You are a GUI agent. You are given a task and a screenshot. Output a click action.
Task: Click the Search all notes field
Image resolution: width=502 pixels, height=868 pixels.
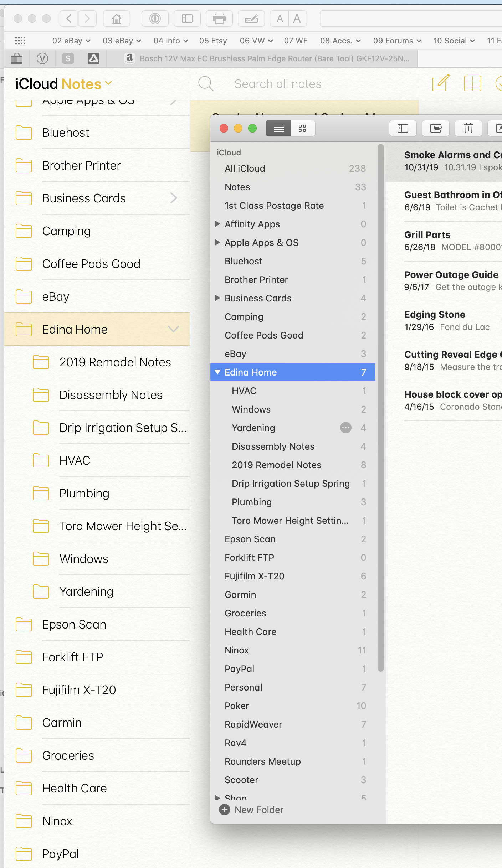click(x=278, y=84)
